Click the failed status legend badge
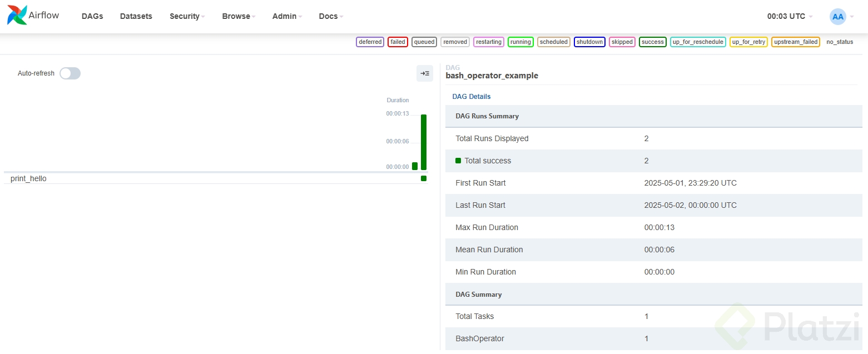868x354 pixels. (x=398, y=42)
